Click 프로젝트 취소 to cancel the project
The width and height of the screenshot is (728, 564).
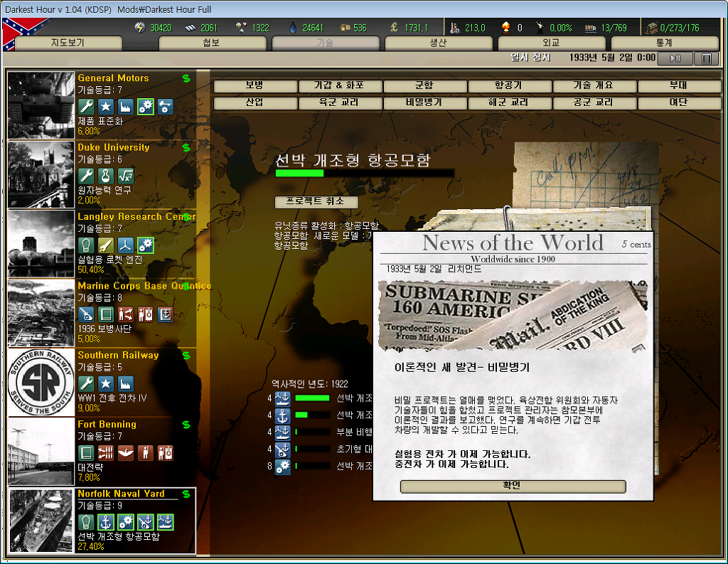(316, 201)
